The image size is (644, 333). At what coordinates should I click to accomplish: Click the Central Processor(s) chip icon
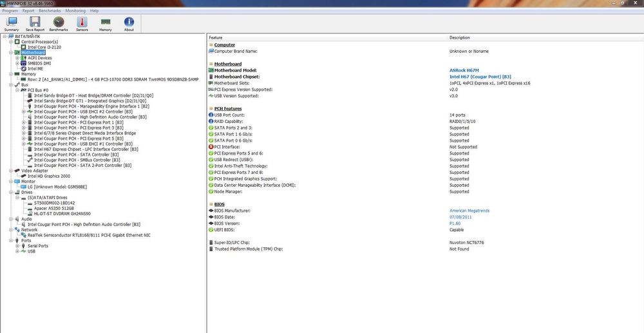(17, 42)
